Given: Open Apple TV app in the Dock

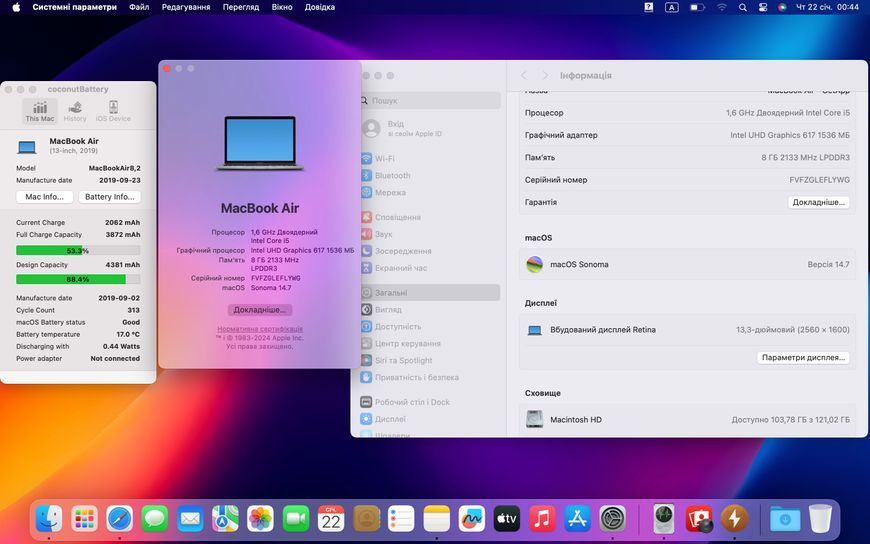Looking at the screenshot, I should 507,519.
